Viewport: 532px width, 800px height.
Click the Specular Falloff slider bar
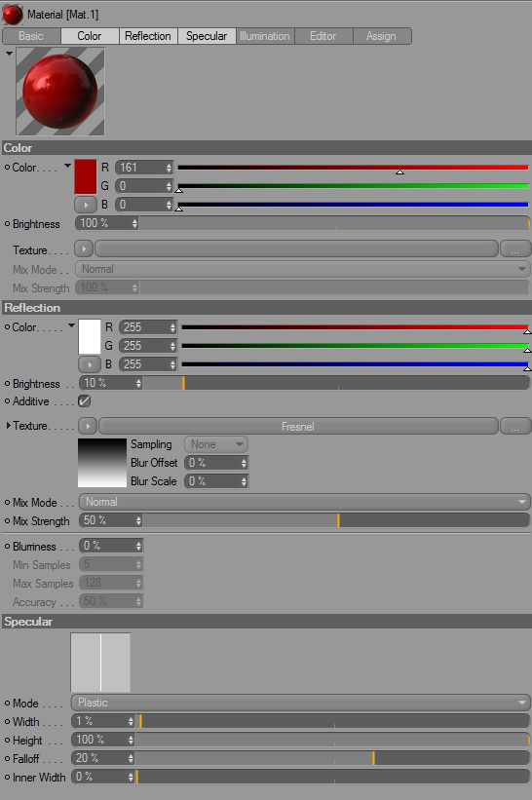332,758
